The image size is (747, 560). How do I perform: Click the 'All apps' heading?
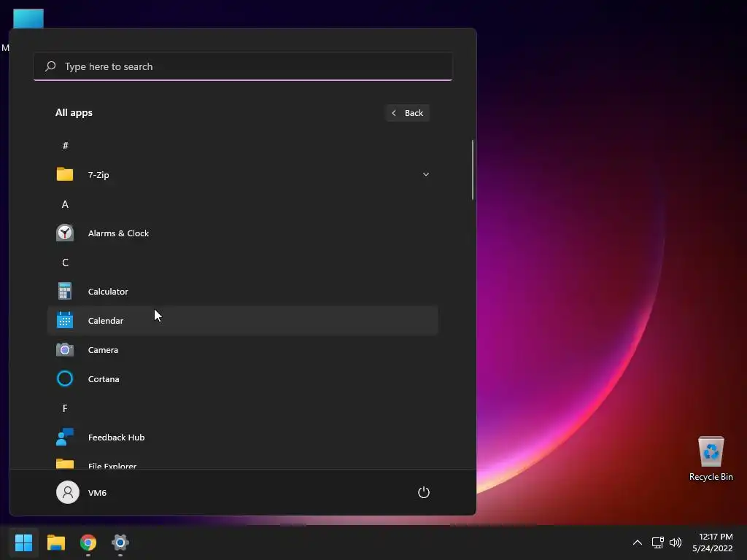[74, 112]
